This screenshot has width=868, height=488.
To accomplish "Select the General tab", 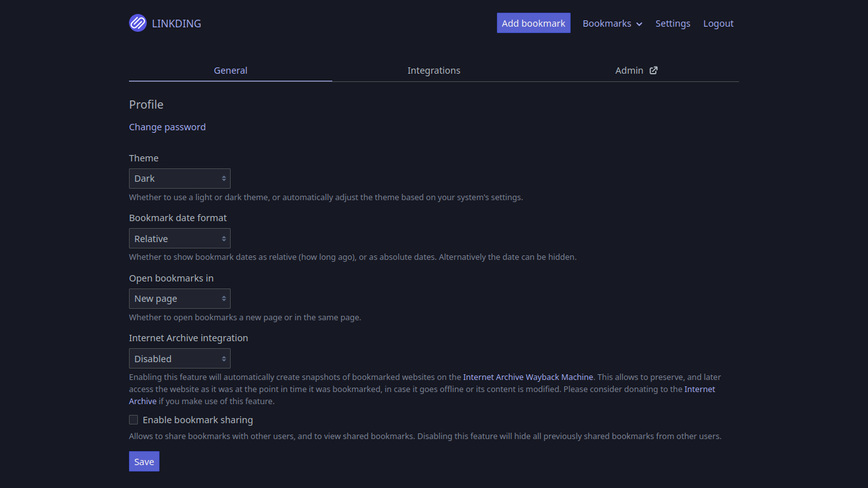I will [x=230, y=71].
